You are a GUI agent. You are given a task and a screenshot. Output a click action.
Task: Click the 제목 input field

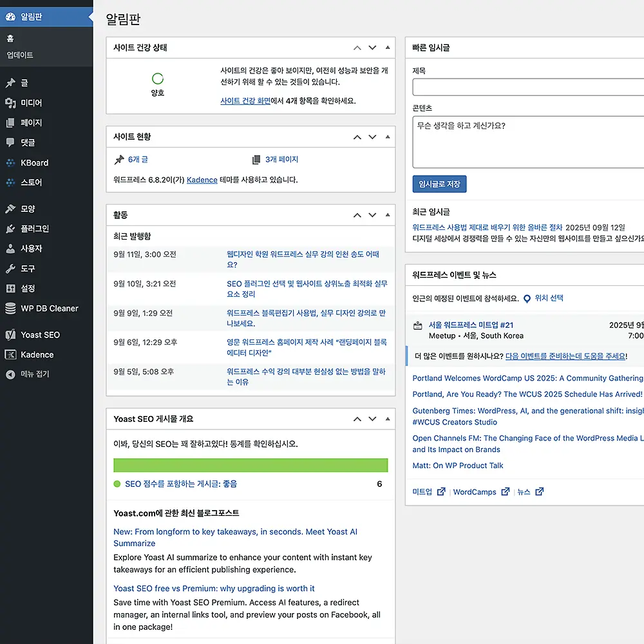[x=528, y=87]
